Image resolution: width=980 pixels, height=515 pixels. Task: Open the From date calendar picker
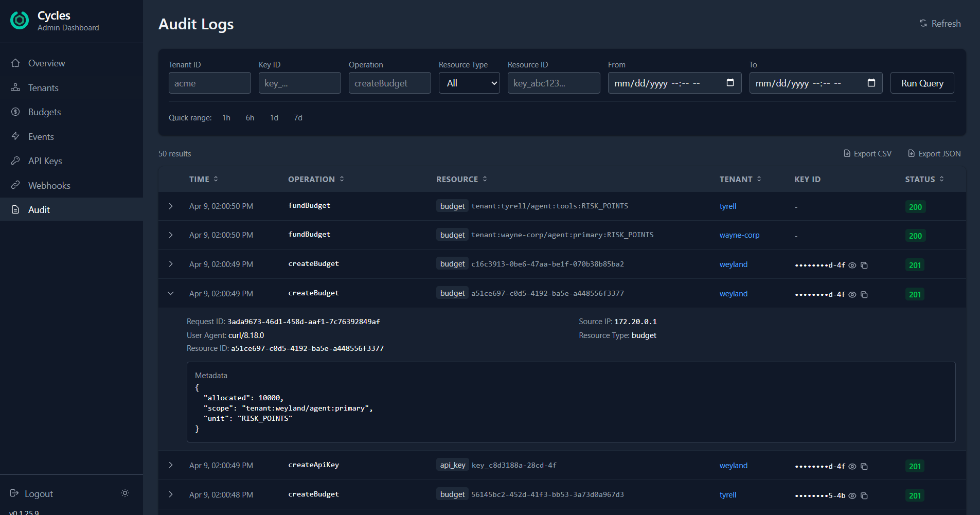[x=731, y=82]
